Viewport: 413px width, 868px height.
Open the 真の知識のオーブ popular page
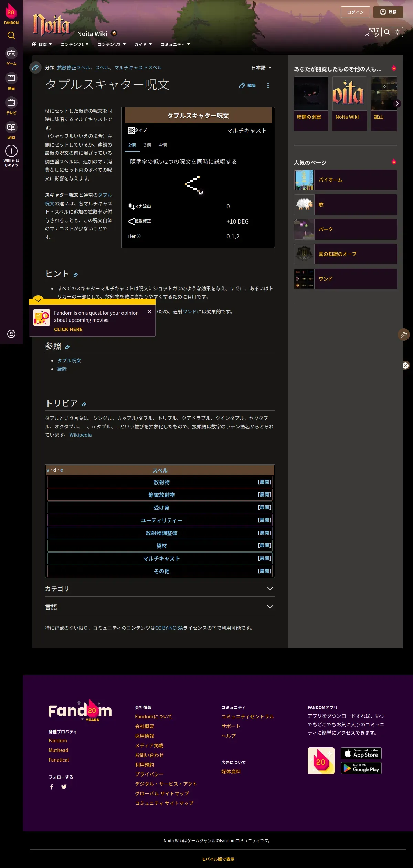click(x=346, y=254)
